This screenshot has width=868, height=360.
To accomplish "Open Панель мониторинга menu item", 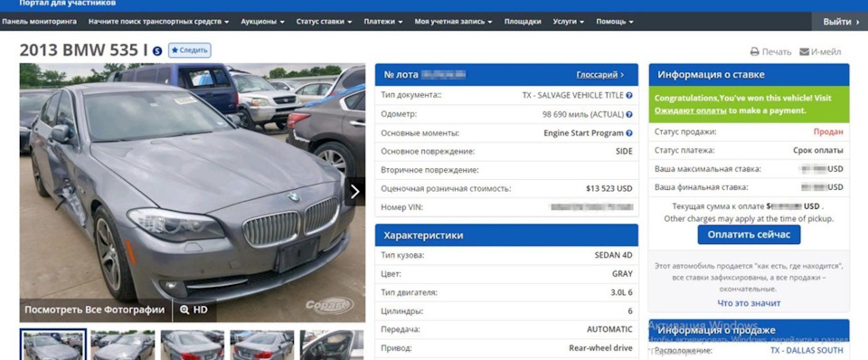I will (39, 22).
